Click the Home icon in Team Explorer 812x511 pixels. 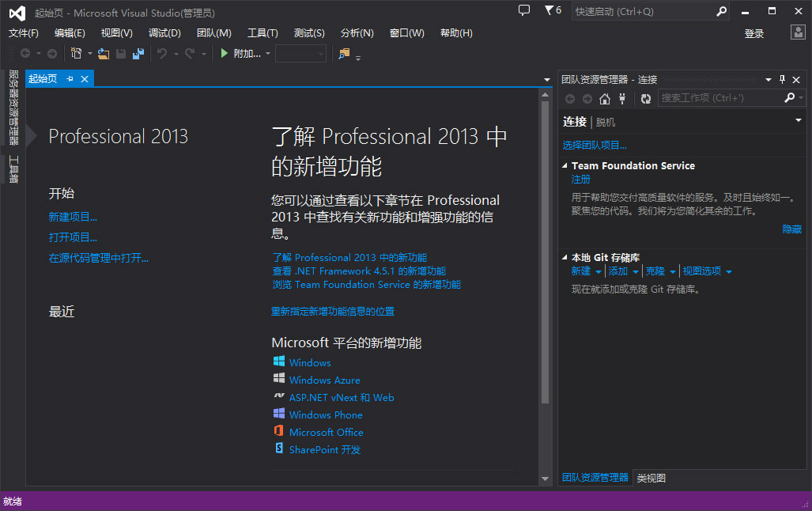point(605,98)
